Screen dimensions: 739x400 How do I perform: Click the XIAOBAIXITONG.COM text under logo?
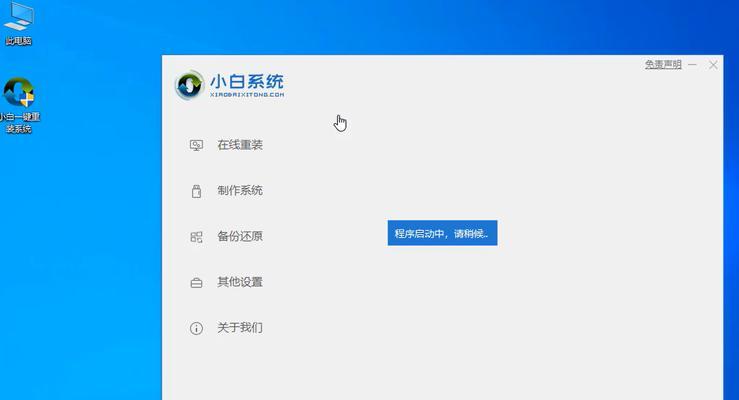247,95
